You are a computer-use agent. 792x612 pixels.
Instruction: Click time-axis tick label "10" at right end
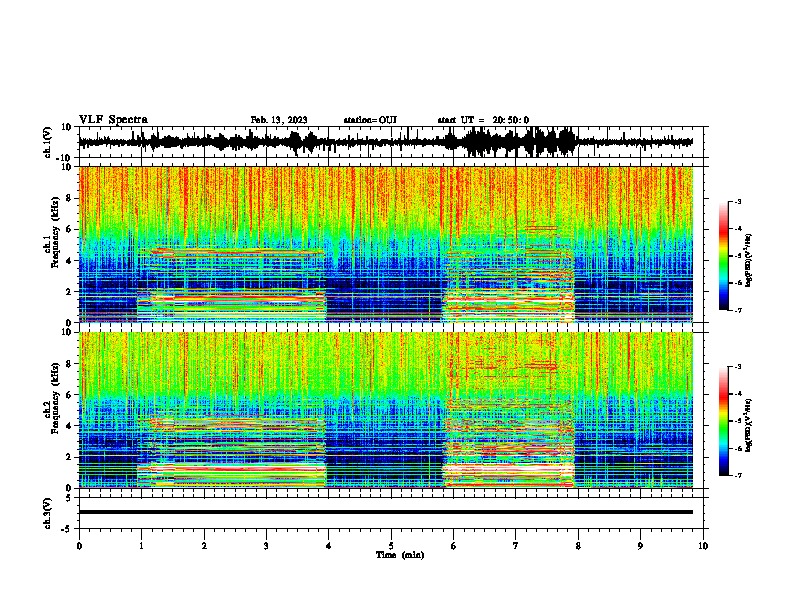(703, 546)
